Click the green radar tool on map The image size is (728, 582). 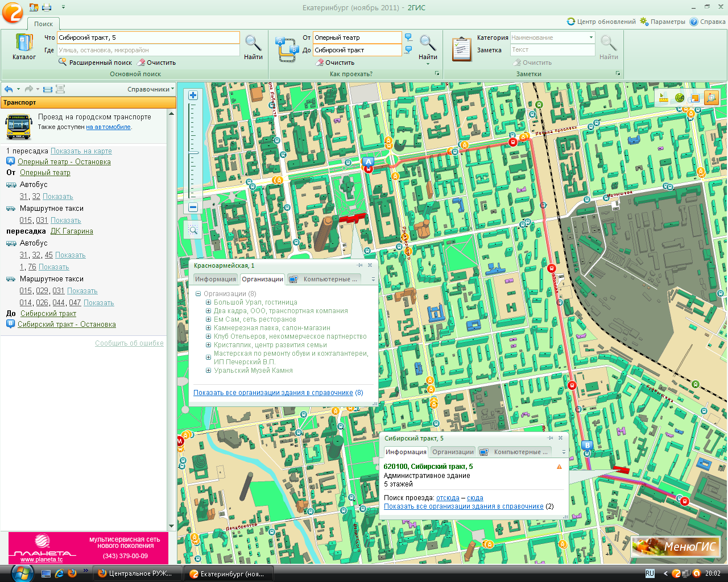pyautogui.click(x=679, y=98)
